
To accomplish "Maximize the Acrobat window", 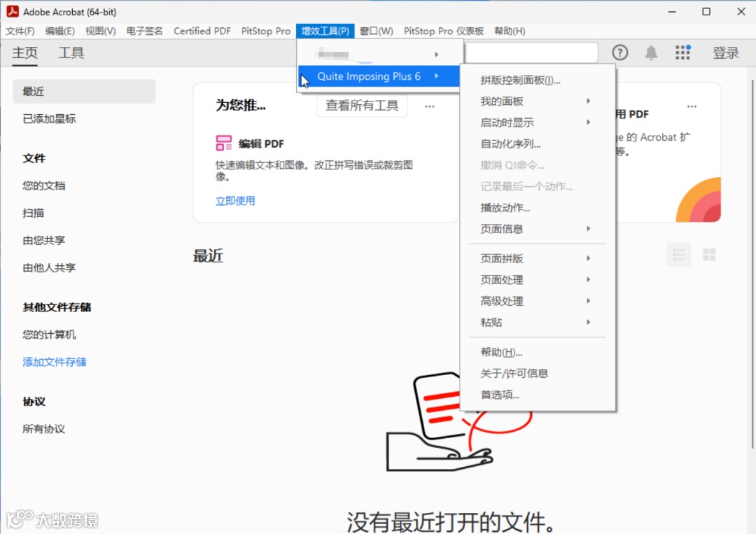I will (706, 11).
